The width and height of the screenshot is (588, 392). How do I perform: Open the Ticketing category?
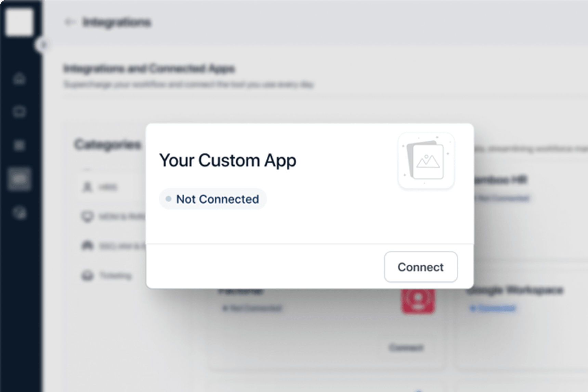tap(115, 276)
